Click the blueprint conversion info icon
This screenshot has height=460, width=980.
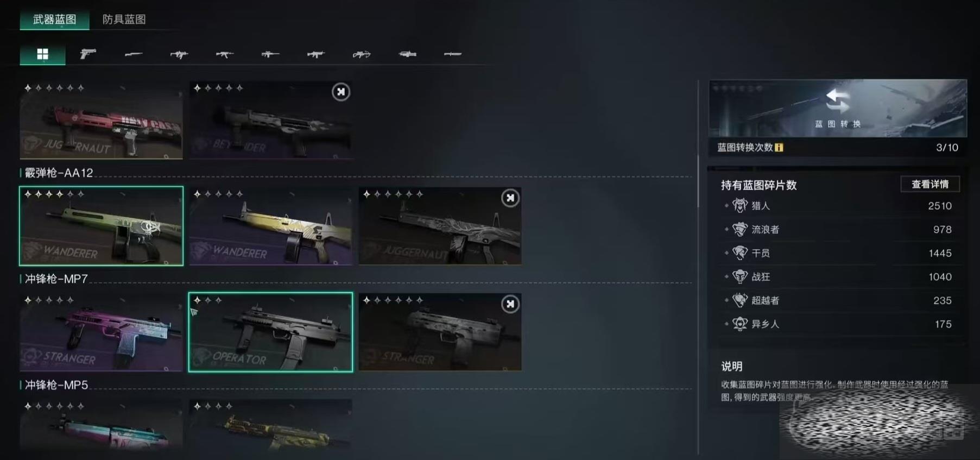779,147
